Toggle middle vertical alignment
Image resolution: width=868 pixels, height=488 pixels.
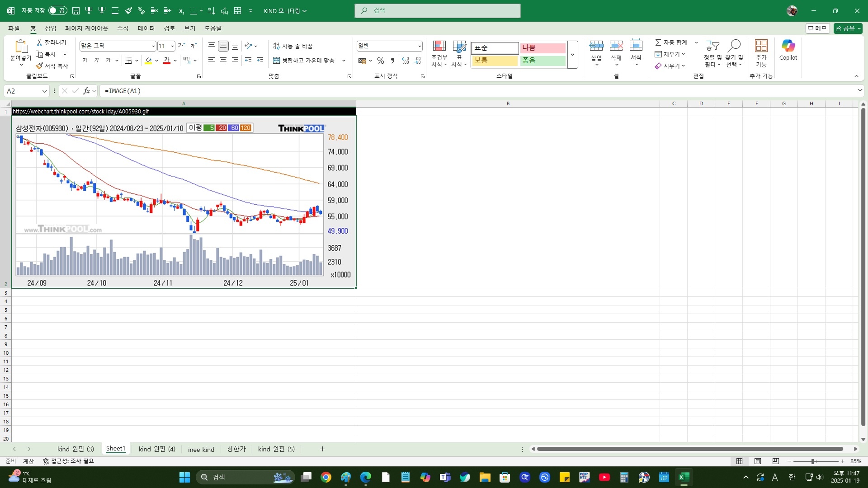point(223,46)
